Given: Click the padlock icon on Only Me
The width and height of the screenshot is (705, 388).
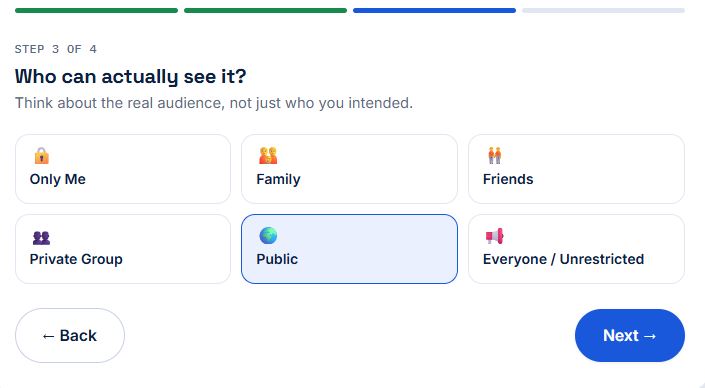Looking at the screenshot, I should tap(41, 156).
